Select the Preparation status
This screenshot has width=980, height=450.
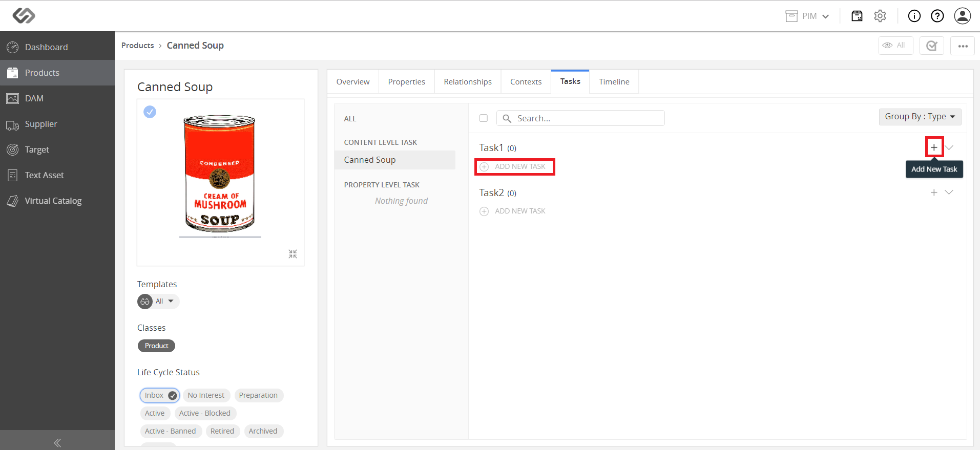tap(258, 395)
